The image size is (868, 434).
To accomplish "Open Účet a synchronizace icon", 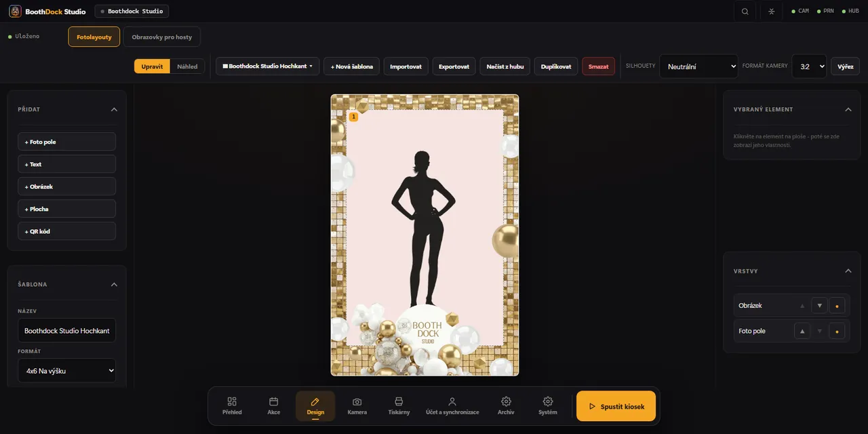I will [452, 401].
